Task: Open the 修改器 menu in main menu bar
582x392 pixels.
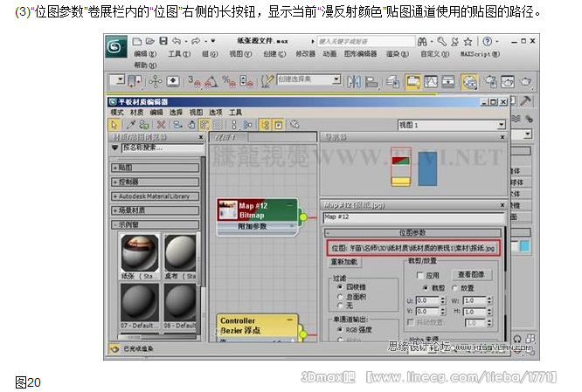Action: [306, 54]
